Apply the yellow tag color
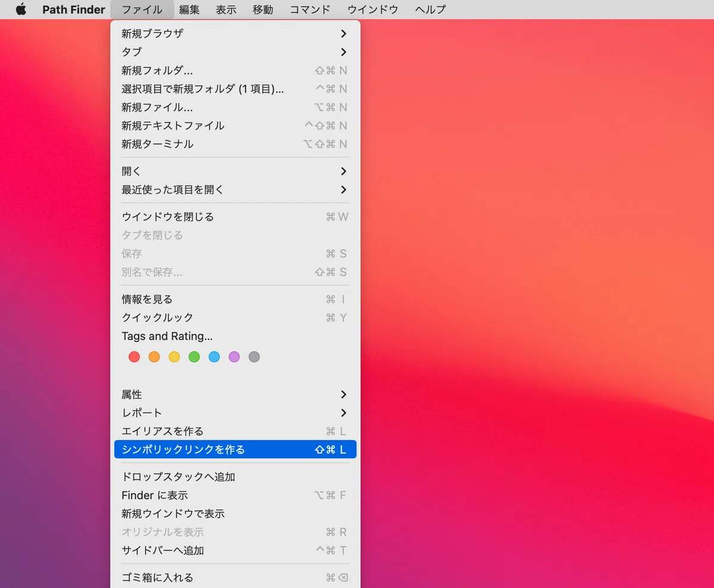 coord(174,357)
